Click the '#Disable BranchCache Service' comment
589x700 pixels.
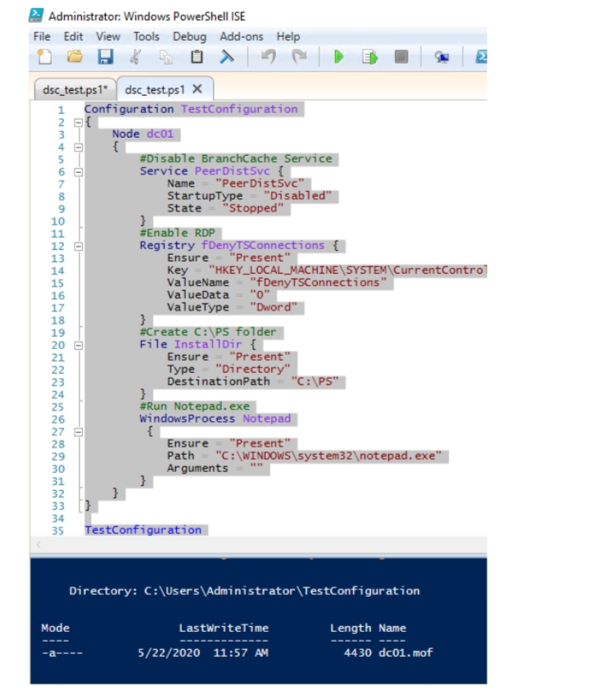(x=236, y=158)
